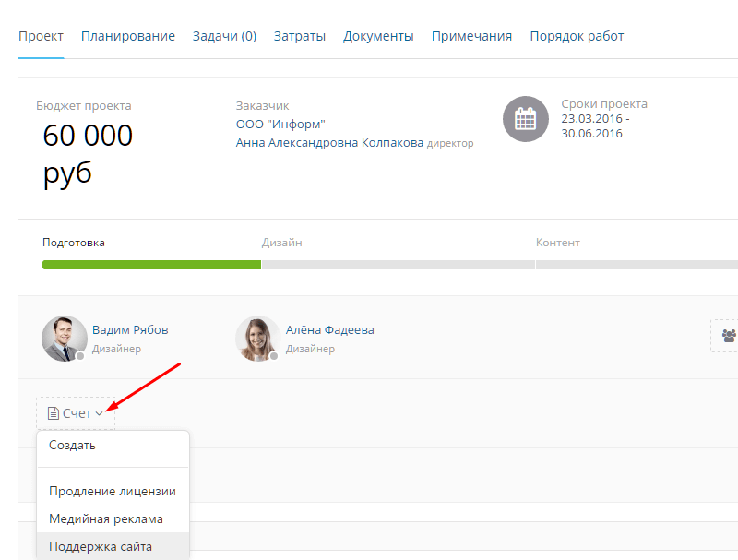The image size is (738, 560).
Task: Select Медийная реклама menu item
Action: (x=105, y=518)
